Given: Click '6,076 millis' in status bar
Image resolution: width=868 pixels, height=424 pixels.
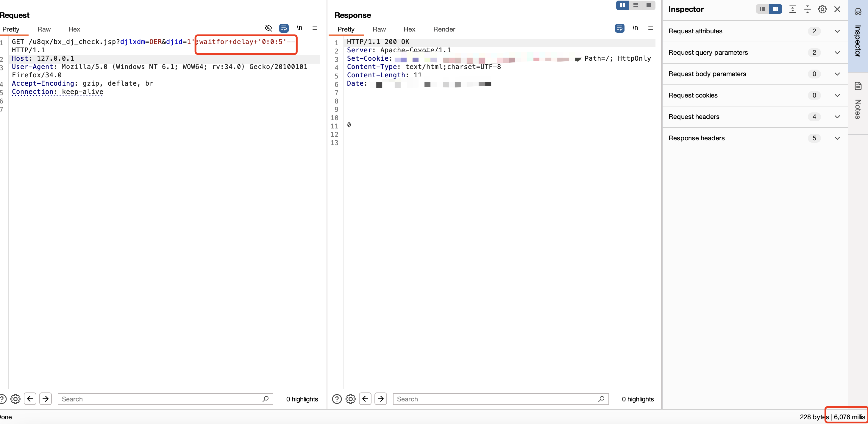Looking at the screenshot, I should point(849,417).
